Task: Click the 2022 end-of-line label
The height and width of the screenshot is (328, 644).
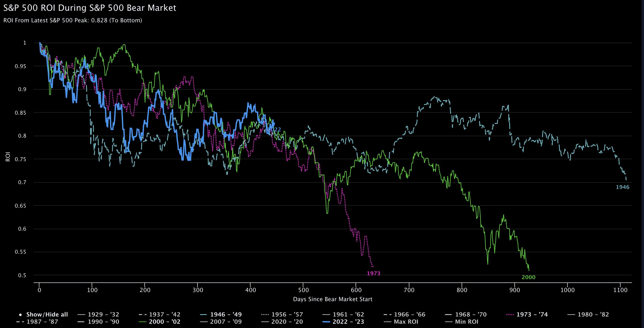Action: (x=274, y=130)
